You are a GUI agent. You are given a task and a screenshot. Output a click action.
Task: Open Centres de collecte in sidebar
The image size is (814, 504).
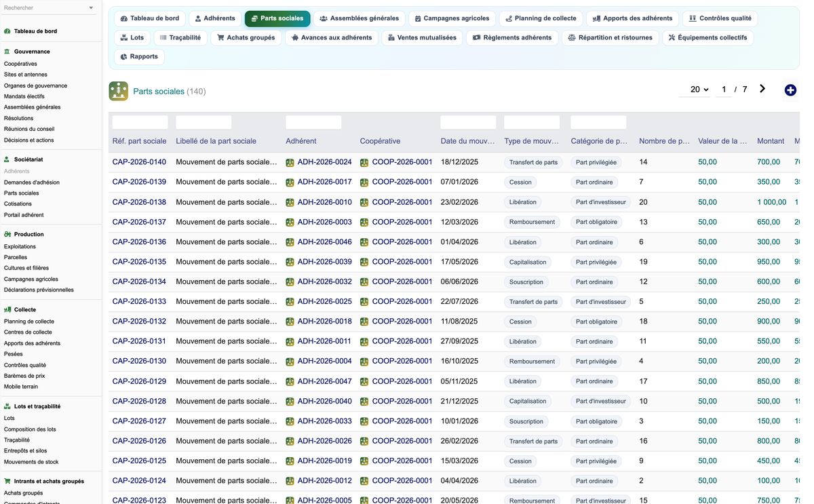pos(28,332)
